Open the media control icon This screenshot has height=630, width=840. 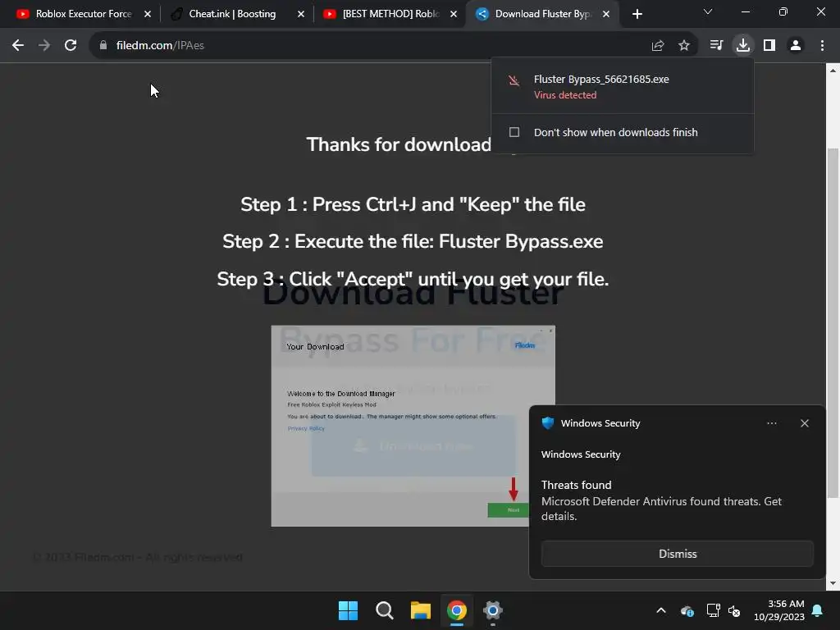[716, 46]
